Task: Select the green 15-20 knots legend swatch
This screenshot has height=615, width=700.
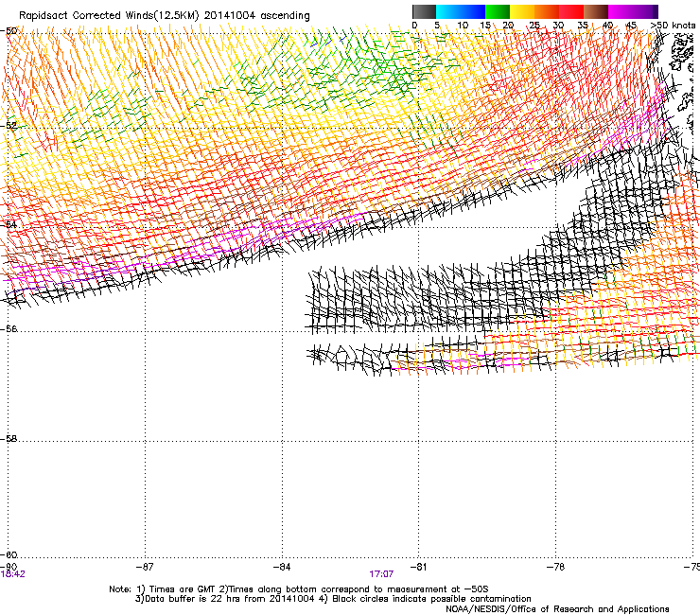Action: point(498,11)
